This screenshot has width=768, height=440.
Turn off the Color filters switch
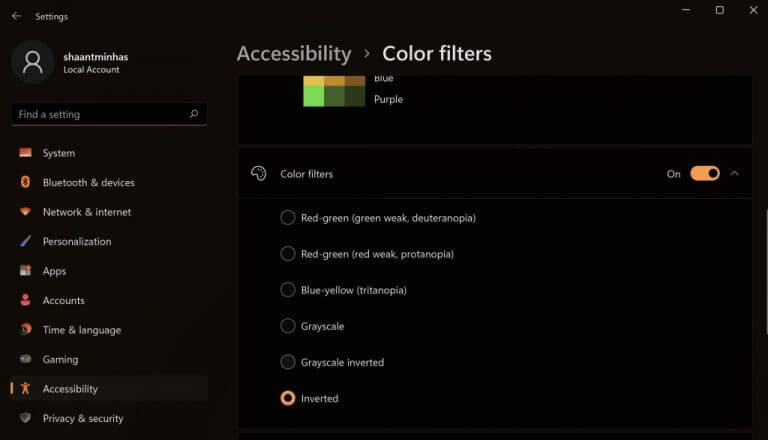coord(704,173)
